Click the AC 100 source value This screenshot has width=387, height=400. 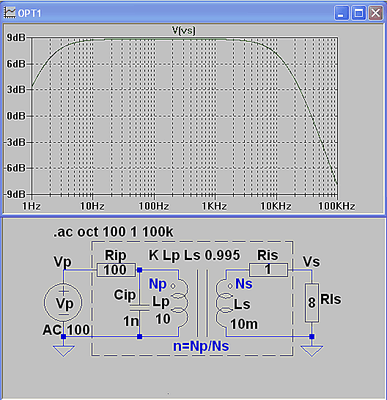point(66,330)
